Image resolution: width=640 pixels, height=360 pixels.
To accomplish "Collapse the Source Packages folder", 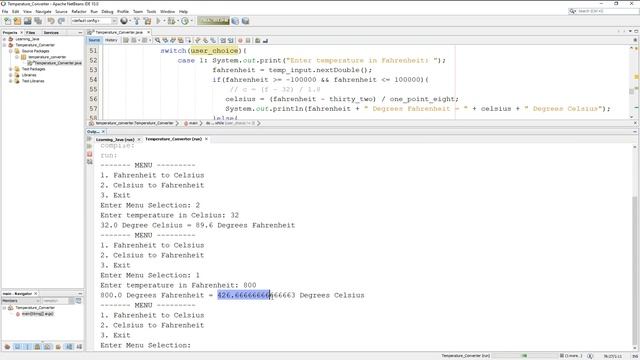I will coord(11,51).
